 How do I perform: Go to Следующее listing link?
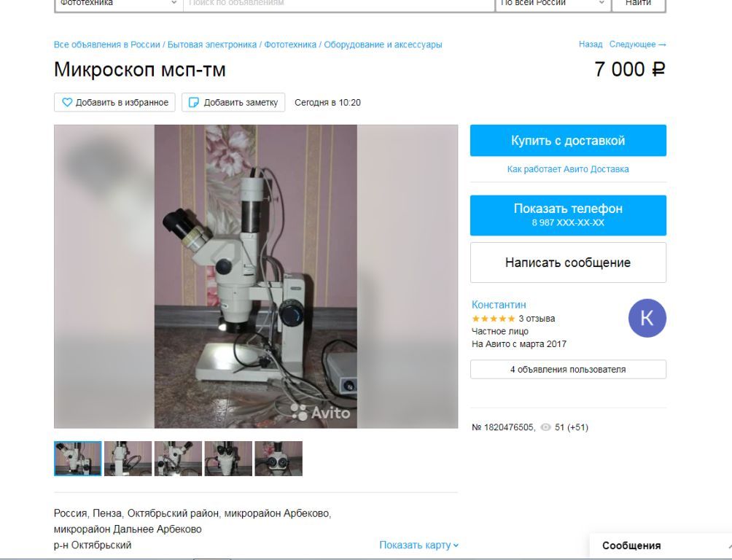point(637,44)
